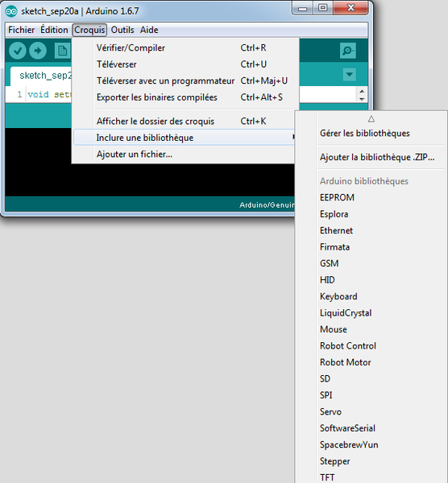
Task: Open Gérer les bibliothèques
Action: (x=371, y=133)
